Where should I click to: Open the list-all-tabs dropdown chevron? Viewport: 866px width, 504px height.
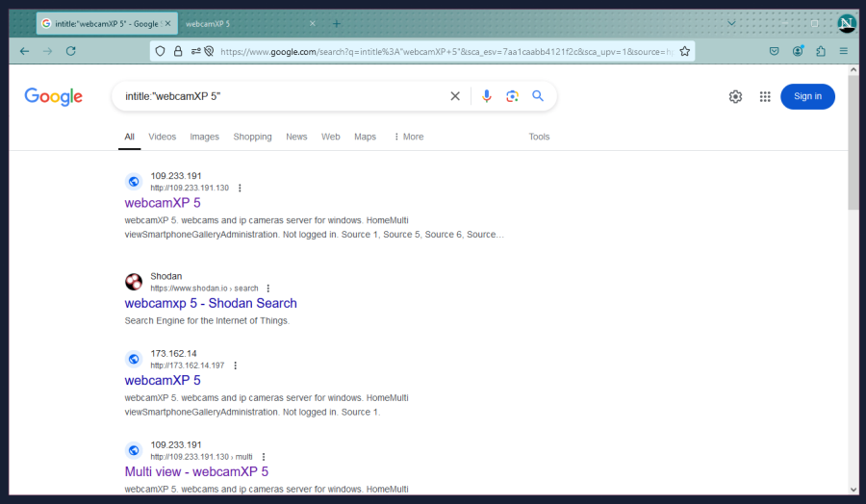(x=731, y=23)
